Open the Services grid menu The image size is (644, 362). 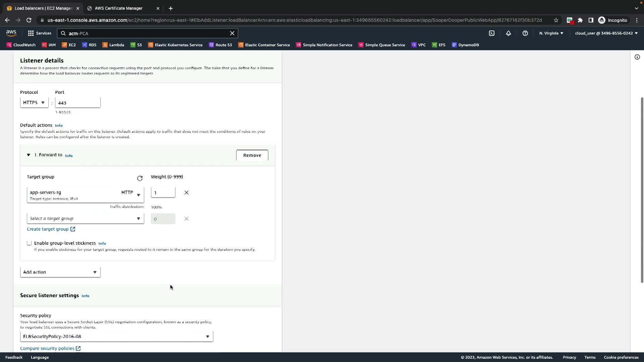click(x=40, y=33)
